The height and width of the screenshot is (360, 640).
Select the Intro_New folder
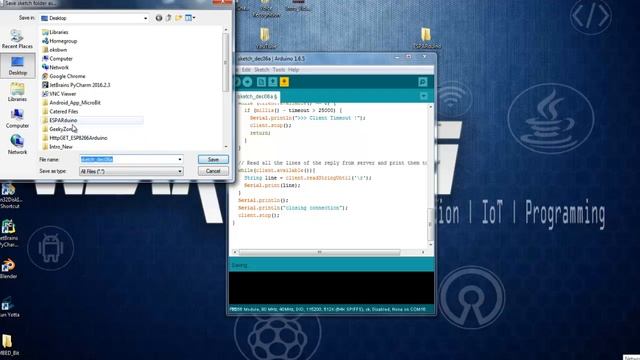click(x=57, y=147)
